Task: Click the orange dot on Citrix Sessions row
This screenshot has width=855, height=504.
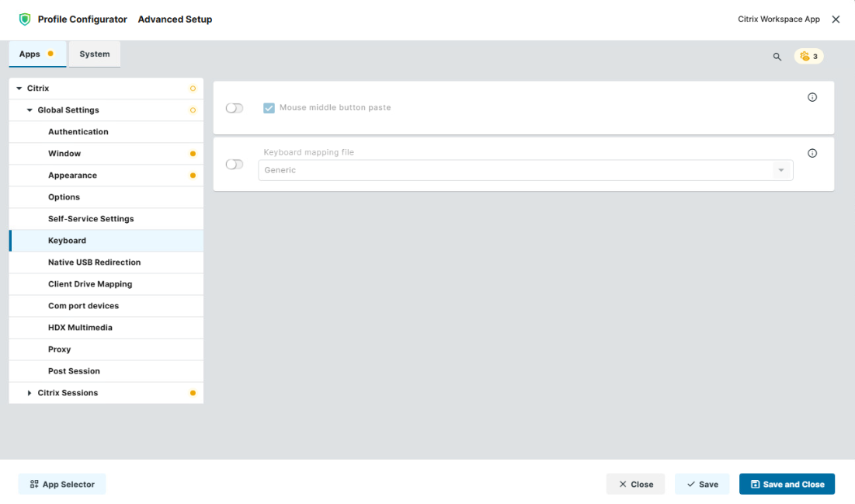Action: [193, 393]
